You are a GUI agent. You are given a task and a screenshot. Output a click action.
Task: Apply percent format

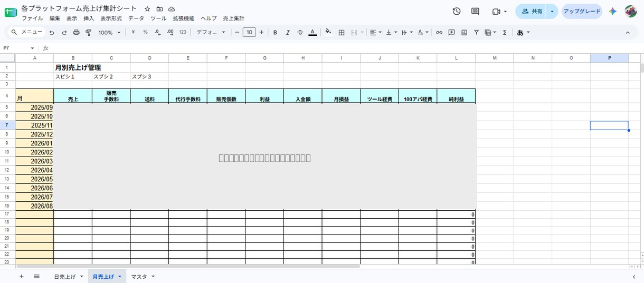coord(146,32)
